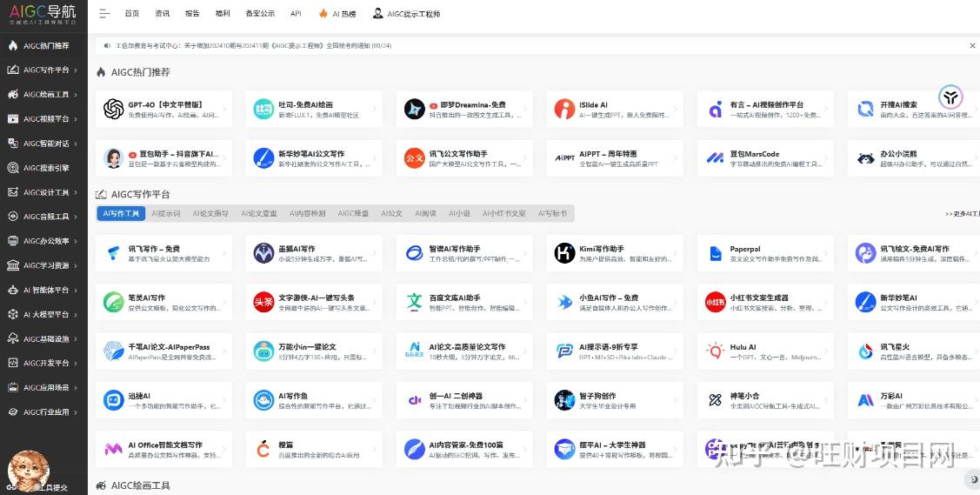Click the 百度文库AI助手 green 文 icon
This screenshot has width=980, height=495.
pyautogui.click(x=415, y=302)
